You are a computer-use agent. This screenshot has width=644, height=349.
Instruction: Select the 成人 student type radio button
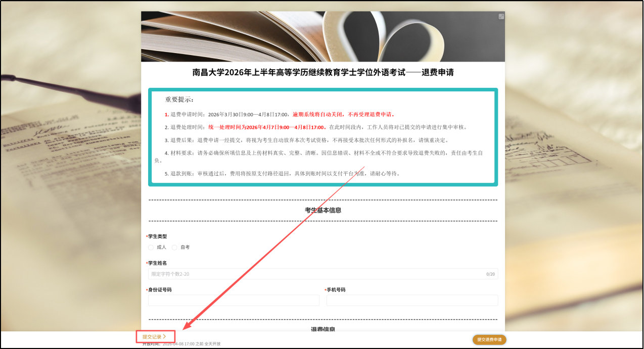tap(151, 247)
